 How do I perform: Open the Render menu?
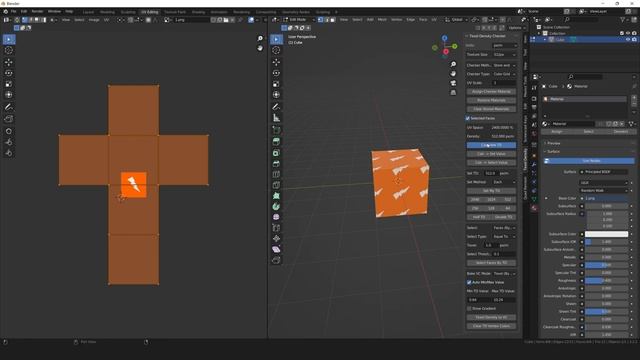pyautogui.click(x=37, y=11)
